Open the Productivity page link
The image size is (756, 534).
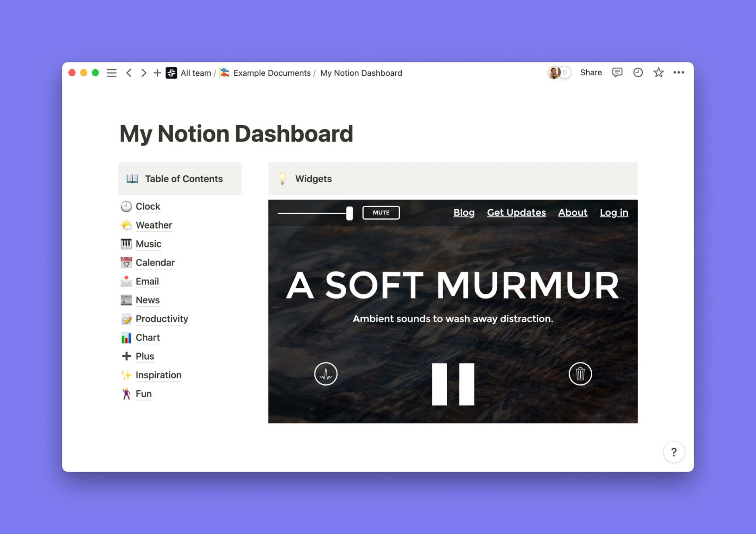(x=162, y=319)
